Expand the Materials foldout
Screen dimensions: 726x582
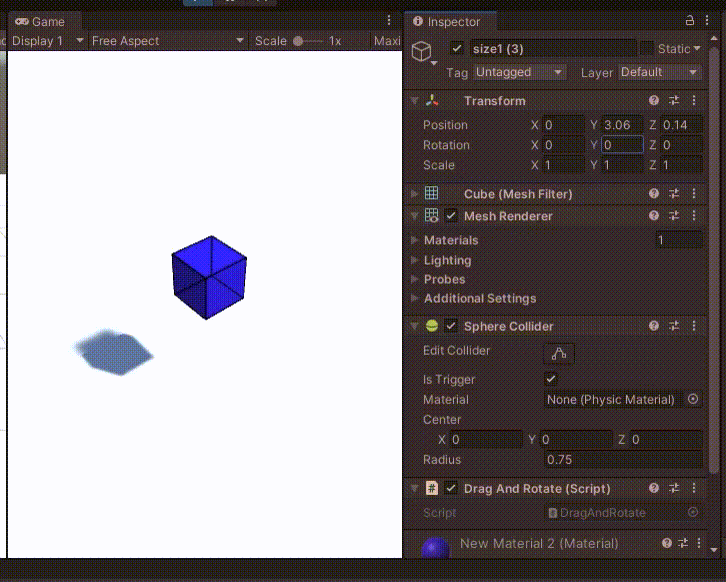tap(415, 240)
